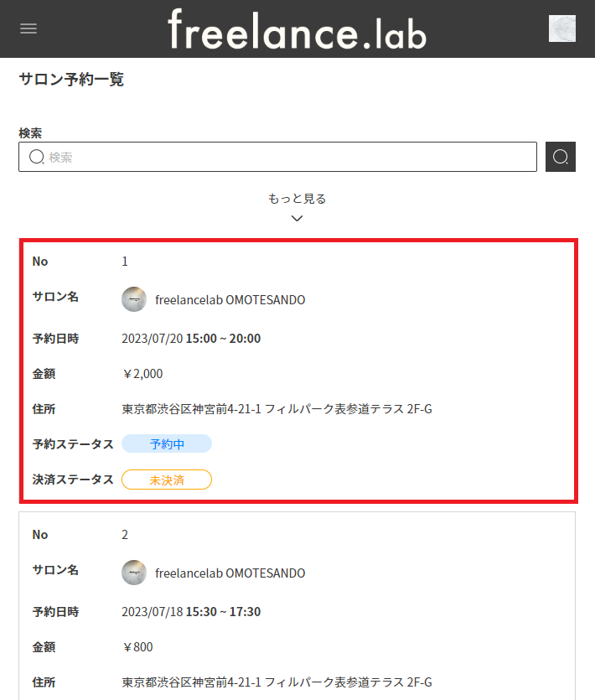This screenshot has width=595, height=700.
Task: Click the 予約中 status badge
Action: coord(167,444)
